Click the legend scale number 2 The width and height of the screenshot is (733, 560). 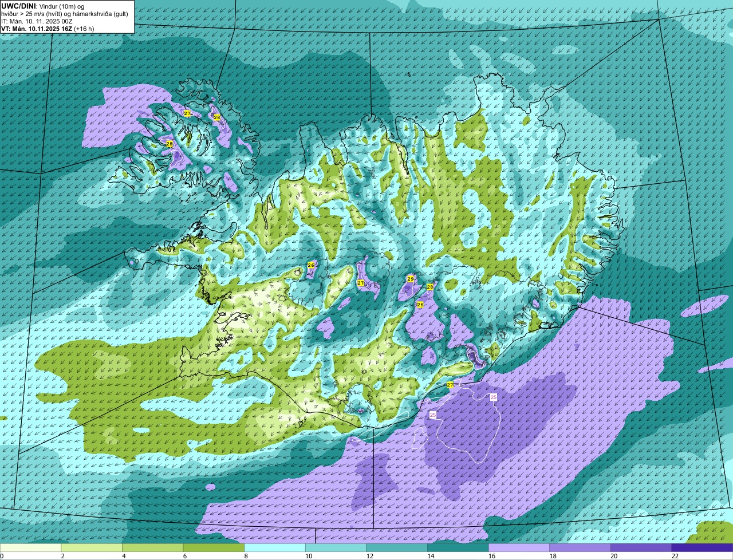(62, 556)
